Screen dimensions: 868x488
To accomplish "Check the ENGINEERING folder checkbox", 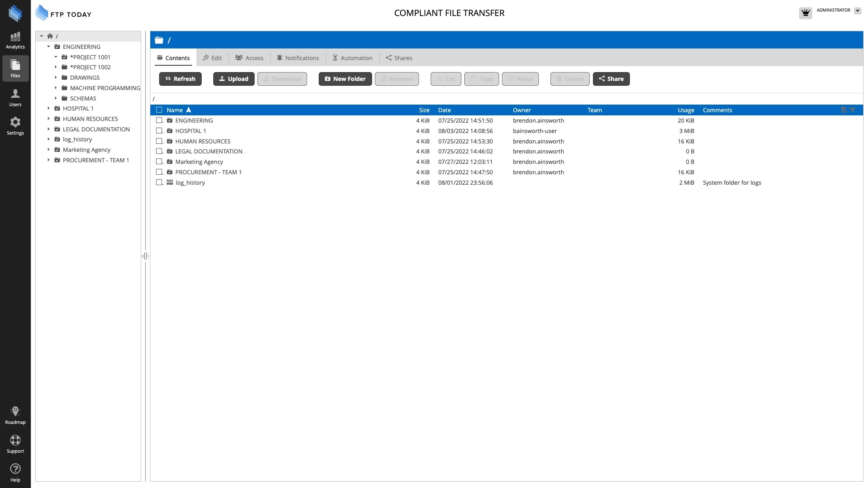I will (159, 120).
